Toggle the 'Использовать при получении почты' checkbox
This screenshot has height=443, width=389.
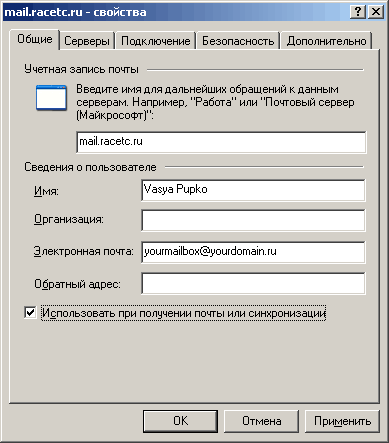pyautogui.click(x=30, y=313)
